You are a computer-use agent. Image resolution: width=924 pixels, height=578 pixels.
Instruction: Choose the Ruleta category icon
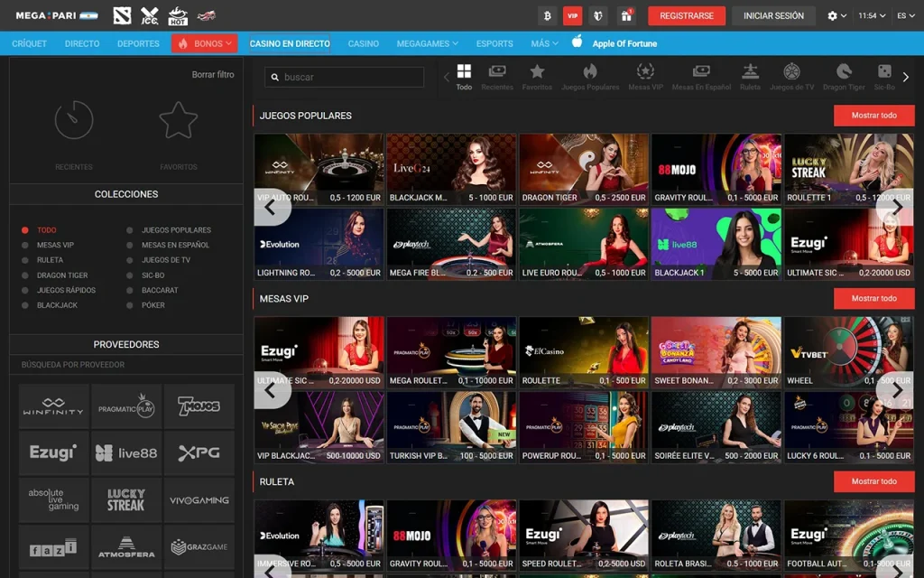pos(750,78)
